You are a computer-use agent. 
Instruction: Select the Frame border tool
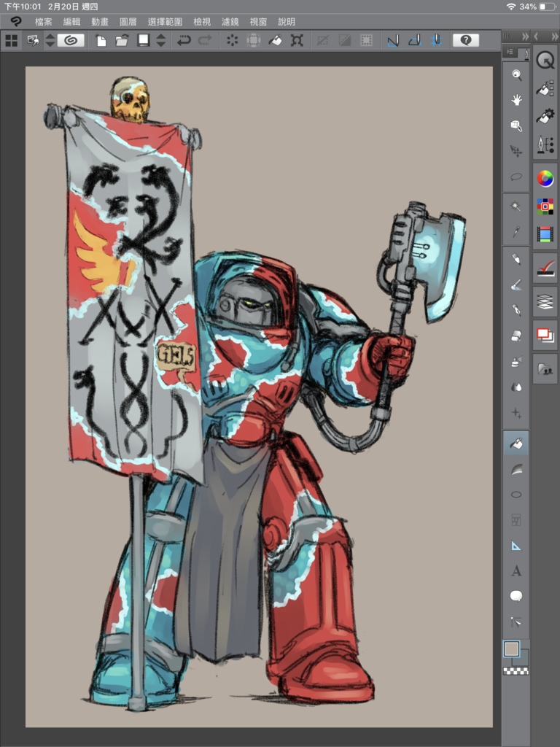[516, 520]
